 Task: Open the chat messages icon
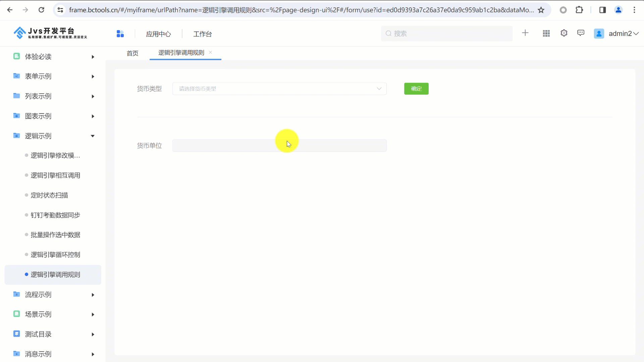coord(581,33)
